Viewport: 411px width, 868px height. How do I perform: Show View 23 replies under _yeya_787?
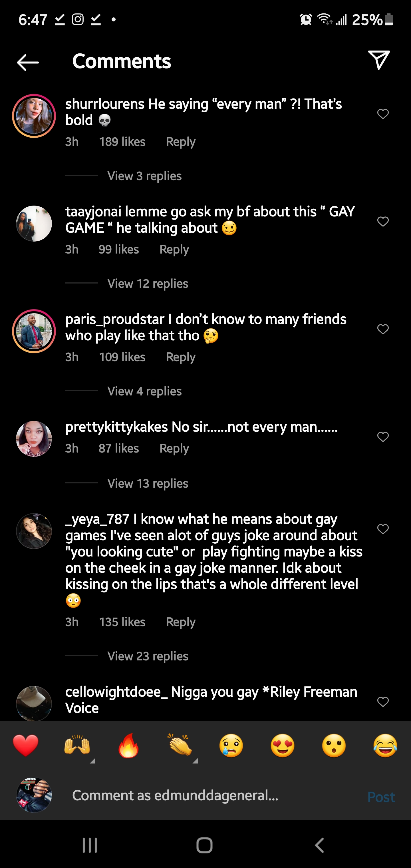(x=148, y=656)
